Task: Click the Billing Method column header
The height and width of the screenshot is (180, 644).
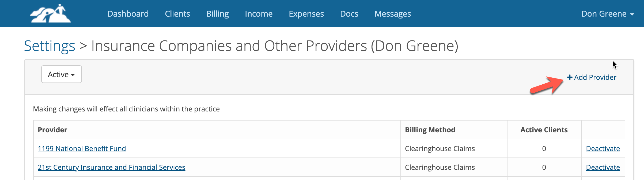Action: 430,130
